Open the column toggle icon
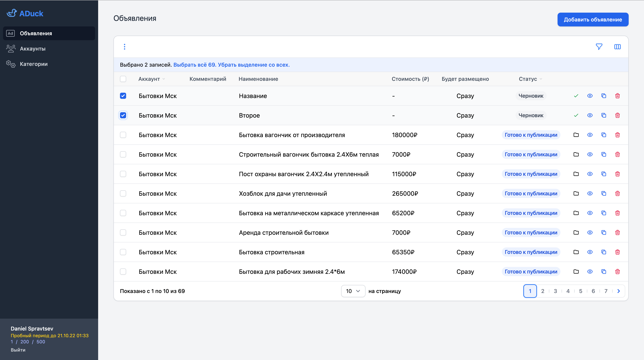This screenshot has width=644, height=360. coord(617,47)
